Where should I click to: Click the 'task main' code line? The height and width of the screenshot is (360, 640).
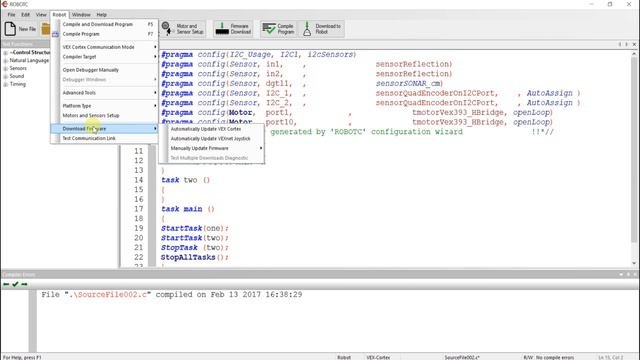(x=188, y=209)
